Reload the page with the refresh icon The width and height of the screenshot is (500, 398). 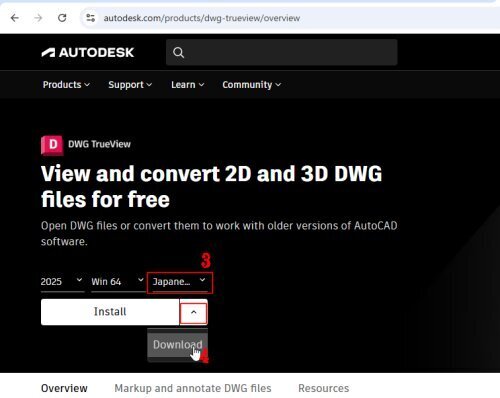coord(62,18)
